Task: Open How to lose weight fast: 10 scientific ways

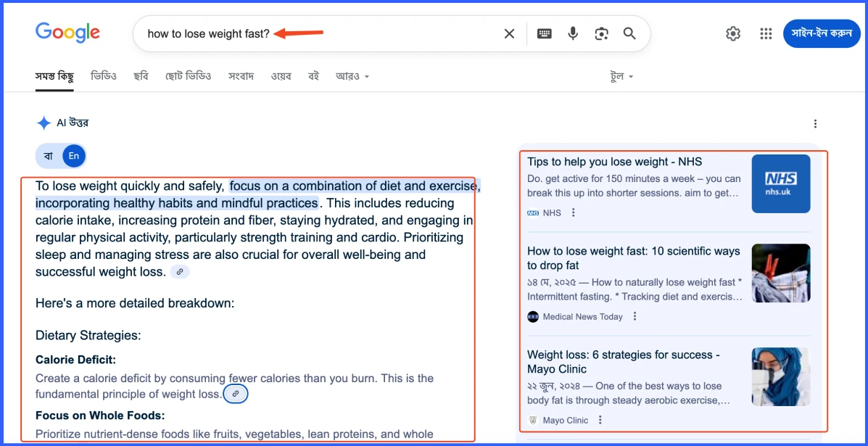Action: [633, 258]
